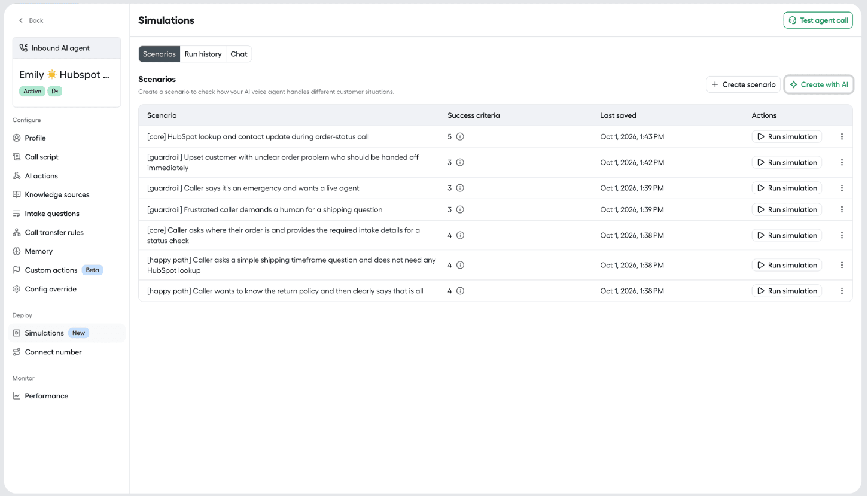This screenshot has width=868, height=496.
Task: Click the Test agent call button
Action: pos(818,20)
